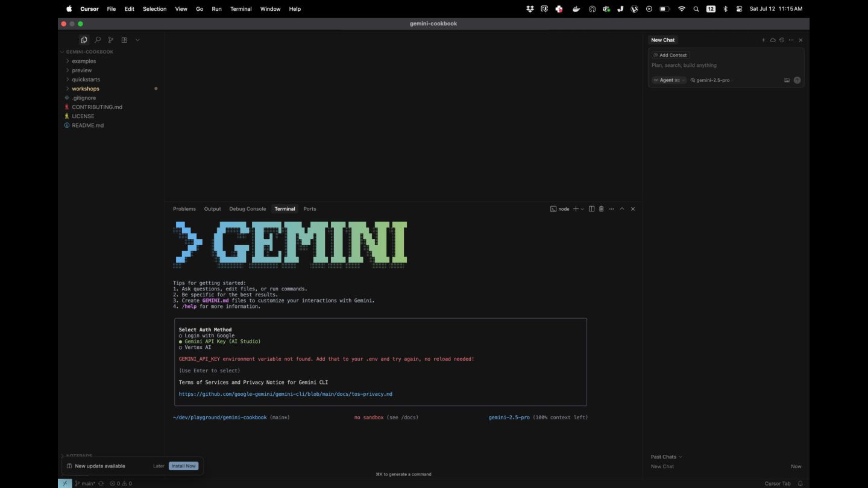
Task: Click the Install Now button
Action: (x=183, y=466)
